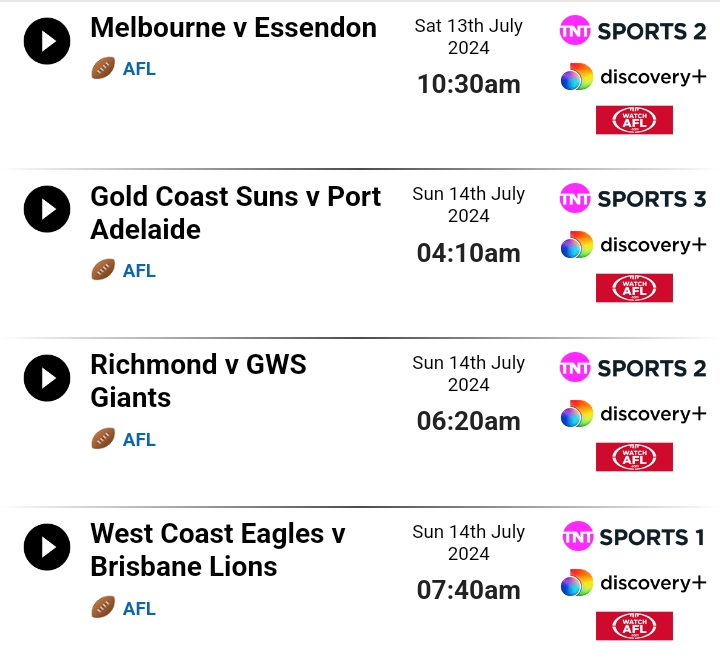Open TNT Sports 2 logo for Melbourne v Essendon

point(633,31)
